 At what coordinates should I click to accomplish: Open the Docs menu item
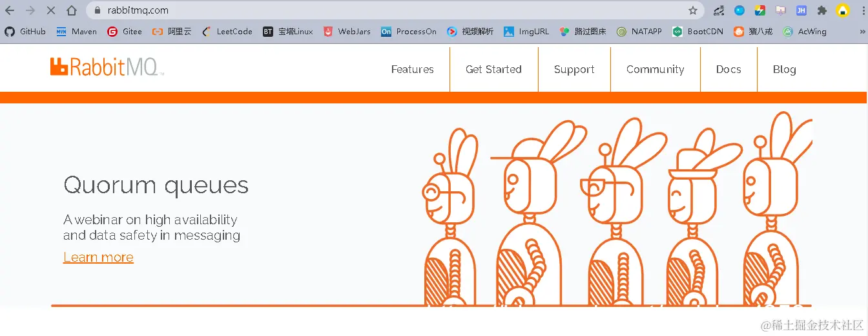(x=728, y=69)
